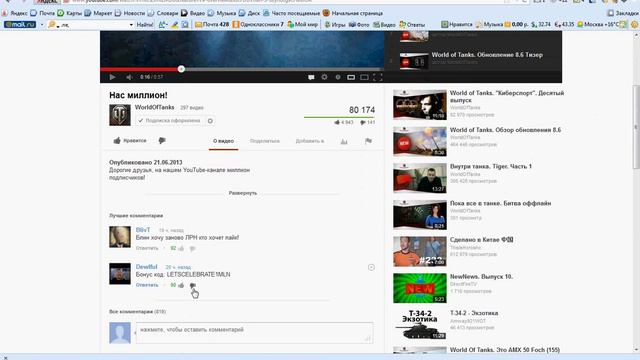Report the video with flag icon
The image size is (640, 360).
(x=368, y=141)
